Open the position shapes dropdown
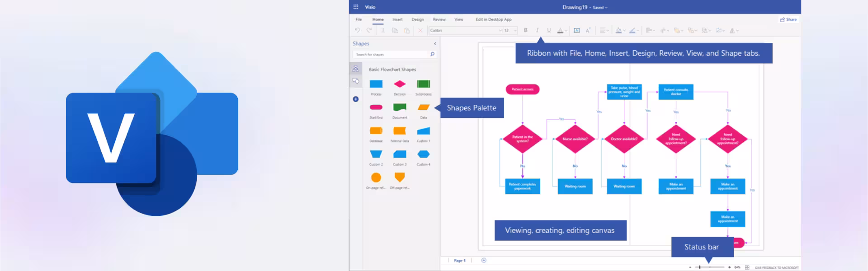This screenshot has width=868, height=271. [x=706, y=30]
